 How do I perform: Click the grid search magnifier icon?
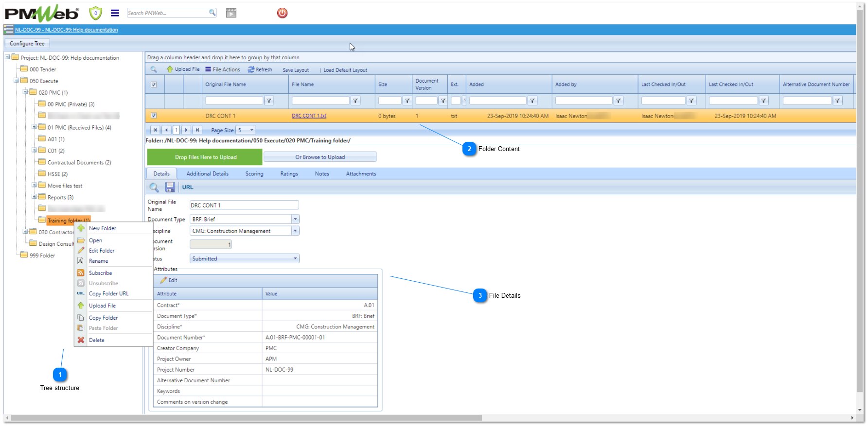pyautogui.click(x=154, y=69)
